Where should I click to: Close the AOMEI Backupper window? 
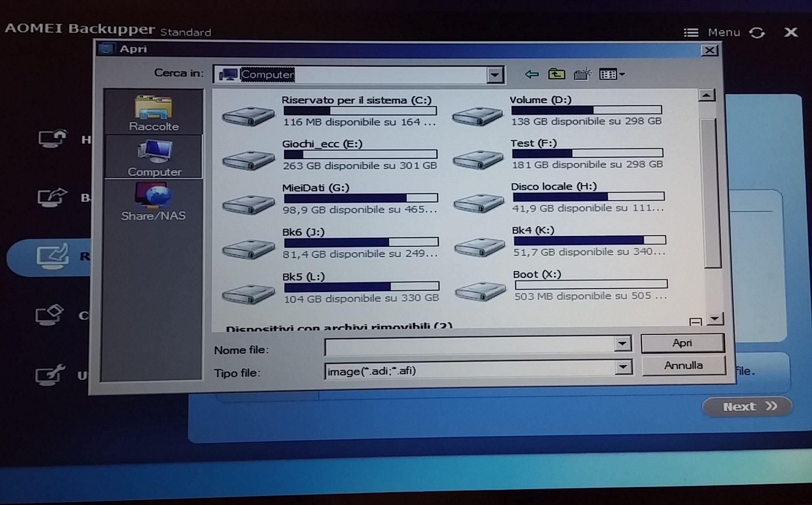click(x=791, y=32)
